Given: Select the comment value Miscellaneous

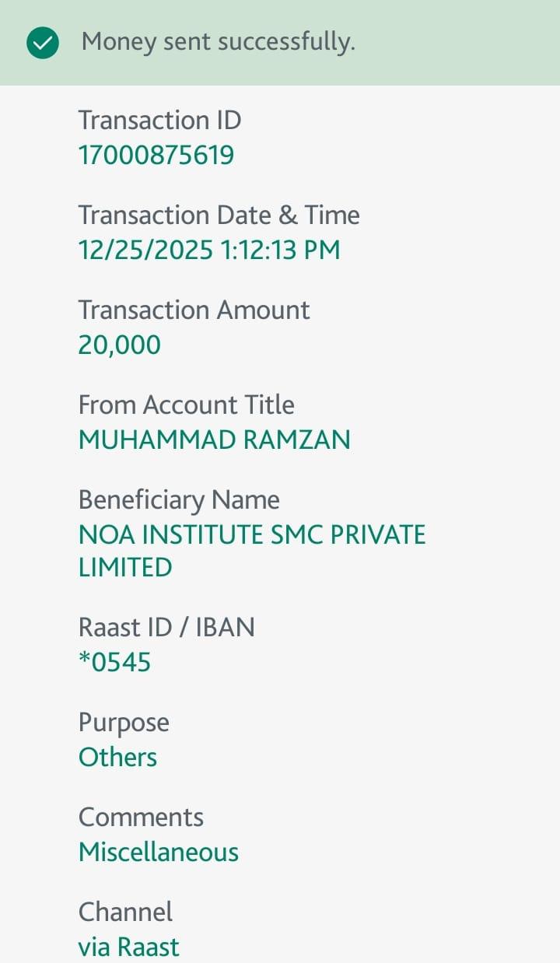Looking at the screenshot, I should click(x=159, y=852).
